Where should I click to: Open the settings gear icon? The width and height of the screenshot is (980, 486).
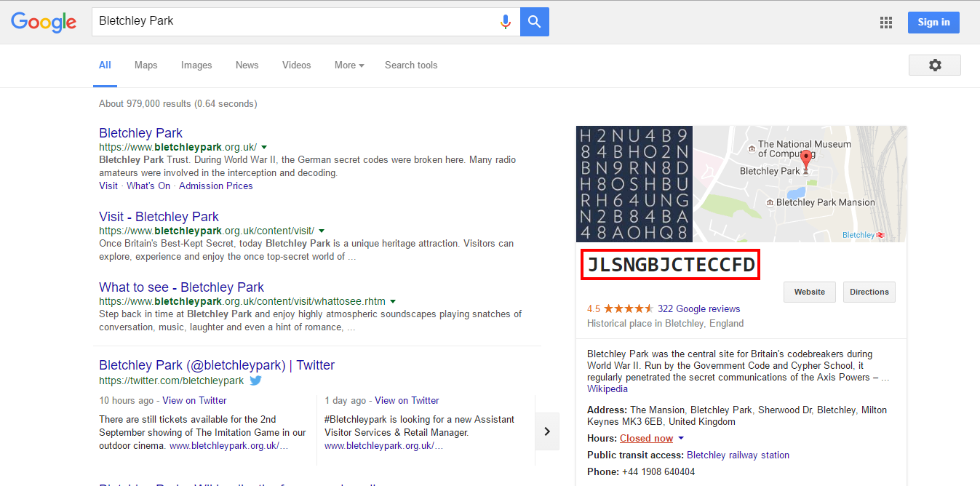click(x=935, y=65)
